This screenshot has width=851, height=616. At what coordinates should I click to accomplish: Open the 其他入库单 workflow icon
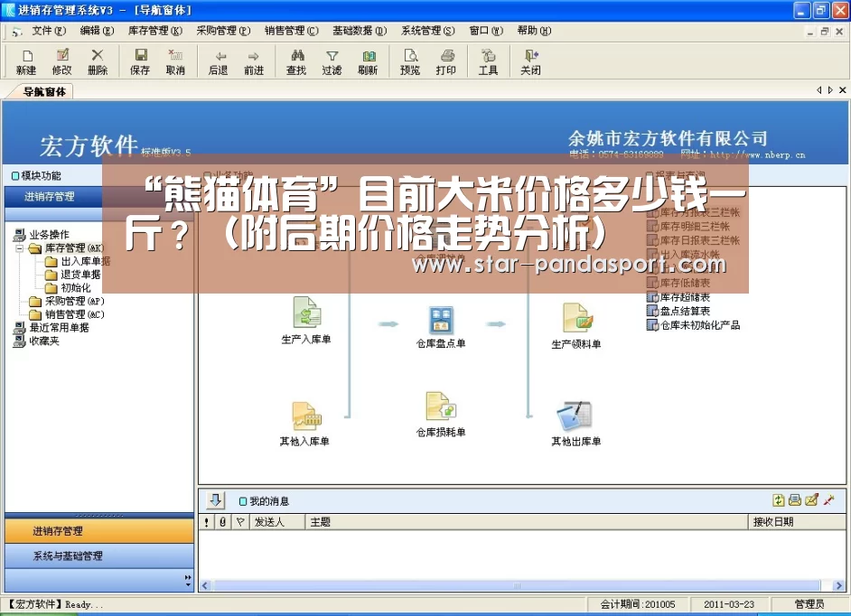click(x=306, y=416)
